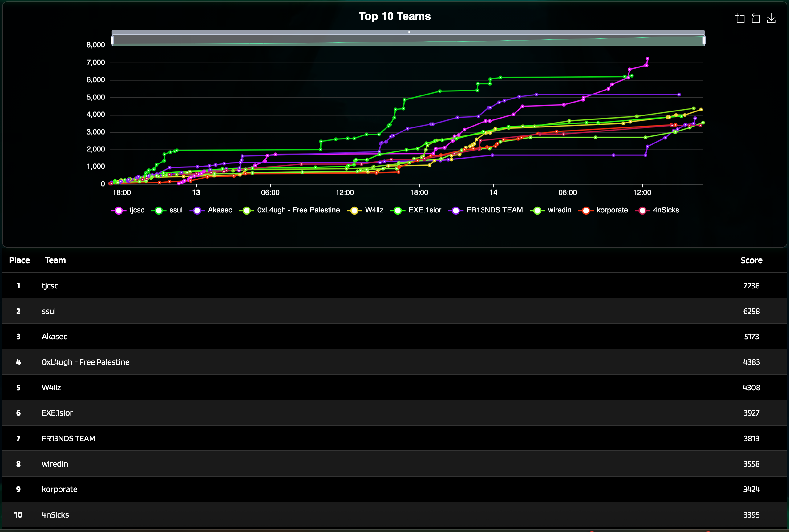Open Akasec team page from table
Screen dimensions: 789x532
coord(54,337)
